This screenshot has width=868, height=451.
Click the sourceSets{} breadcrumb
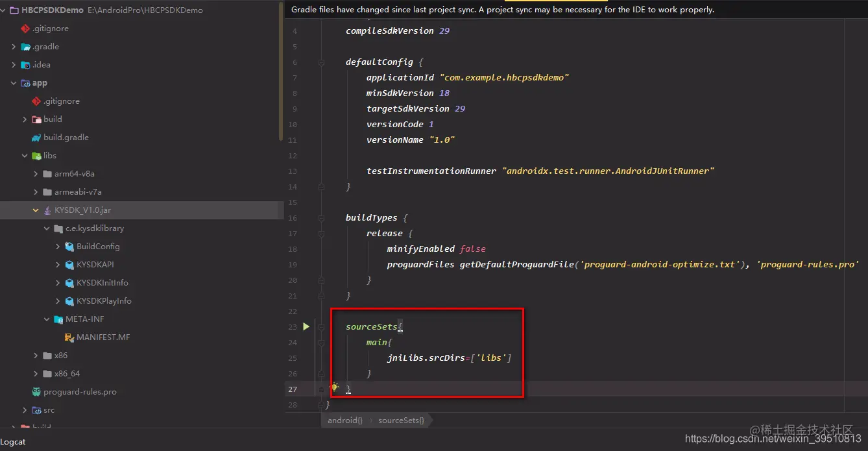pos(401,420)
